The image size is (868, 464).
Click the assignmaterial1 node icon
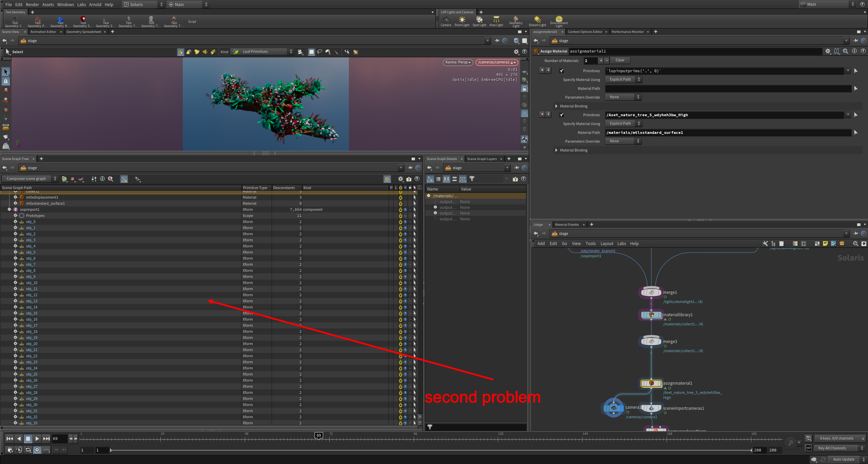[651, 383]
